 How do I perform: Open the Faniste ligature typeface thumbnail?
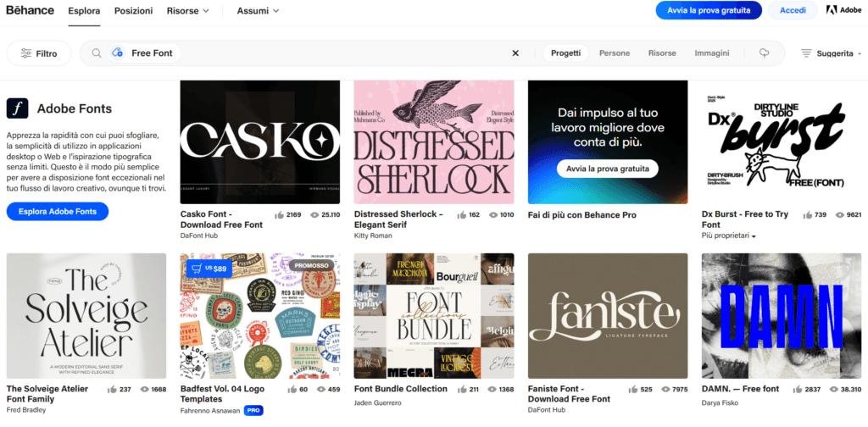608,316
